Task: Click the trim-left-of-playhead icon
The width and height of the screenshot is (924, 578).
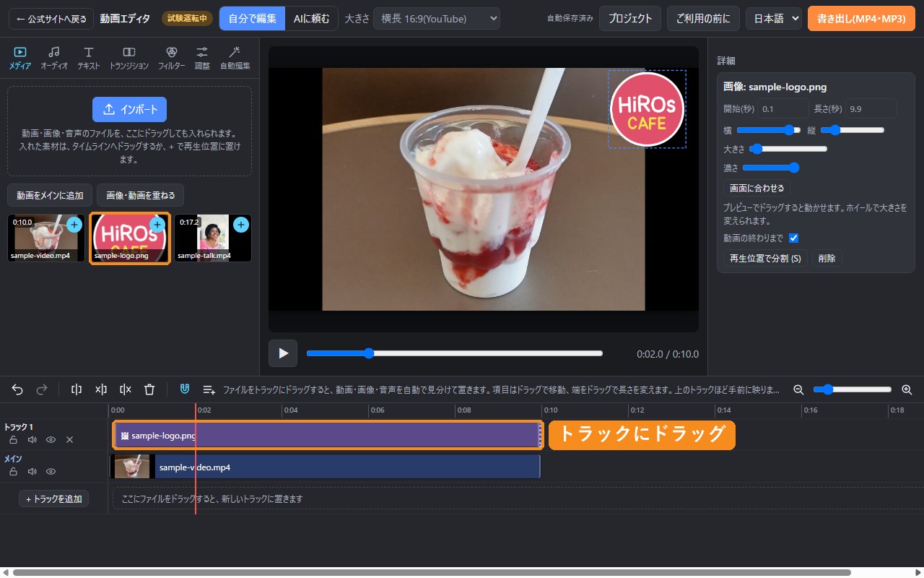Action: pyautogui.click(x=101, y=389)
